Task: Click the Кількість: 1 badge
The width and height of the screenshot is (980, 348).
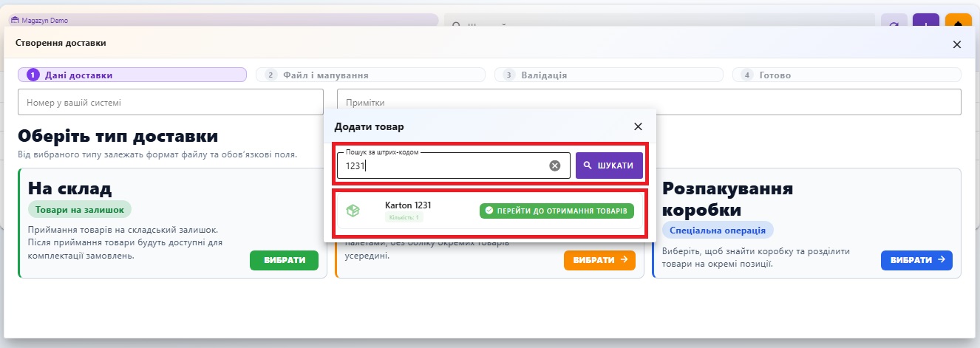Action: 404,217
